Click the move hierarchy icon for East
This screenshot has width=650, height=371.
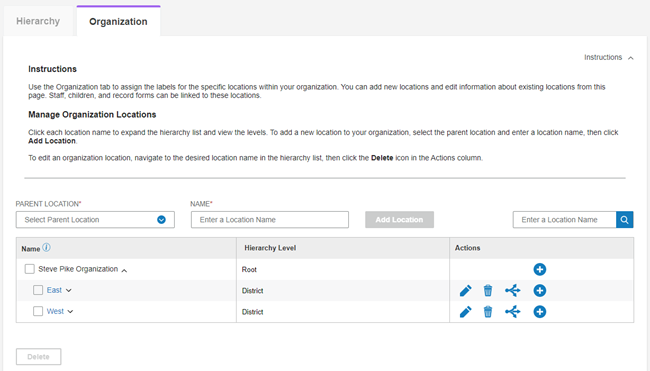513,291
